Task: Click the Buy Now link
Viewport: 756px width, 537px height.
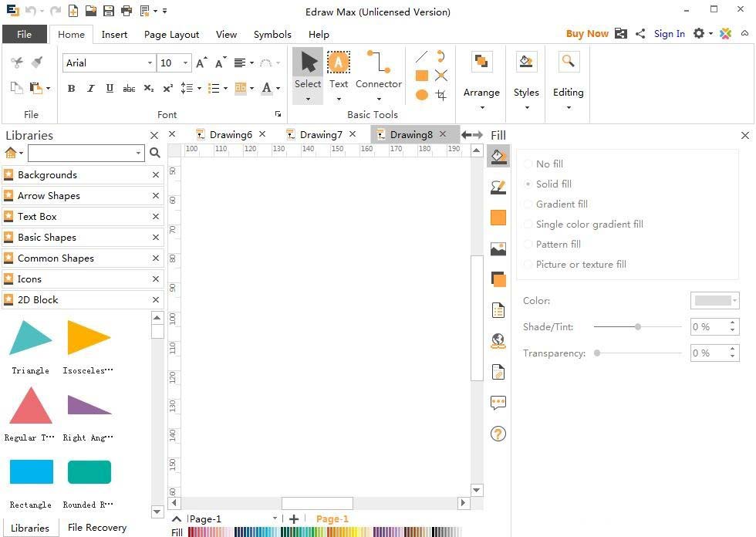Action: click(x=587, y=33)
